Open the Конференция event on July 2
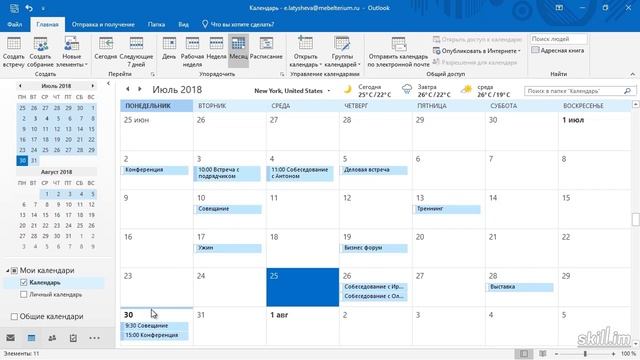Image resolution: width=640 pixels, height=360 pixels. (x=155, y=170)
